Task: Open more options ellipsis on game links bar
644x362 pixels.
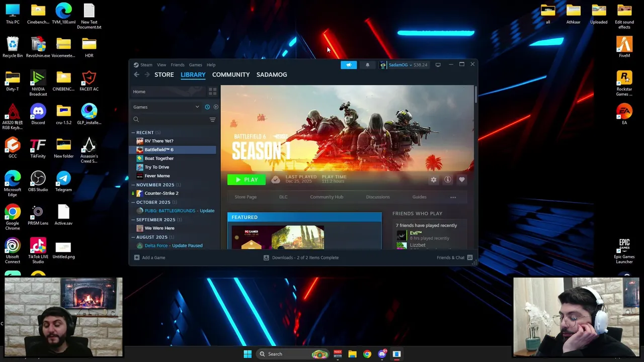Action: click(x=453, y=197)
